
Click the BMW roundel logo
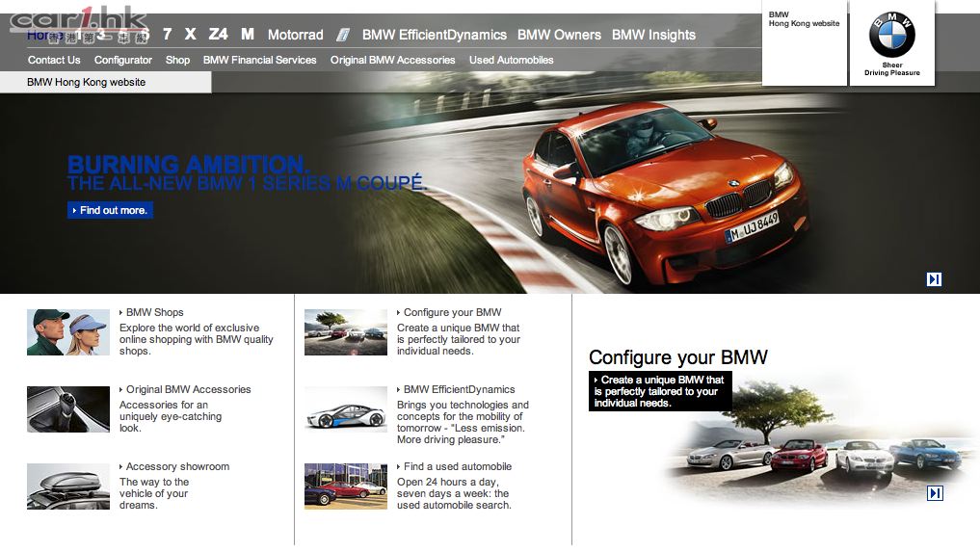coord(892,35)
